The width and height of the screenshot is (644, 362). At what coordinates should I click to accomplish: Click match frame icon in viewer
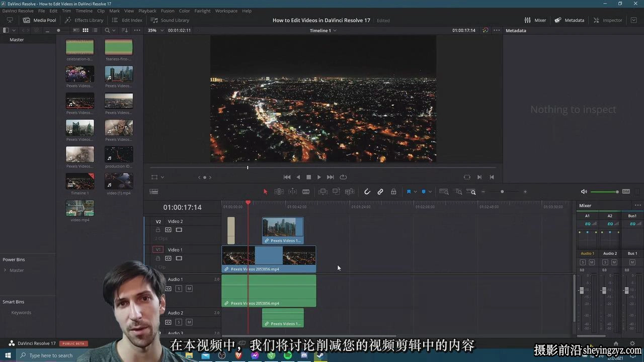pos(467,177)
